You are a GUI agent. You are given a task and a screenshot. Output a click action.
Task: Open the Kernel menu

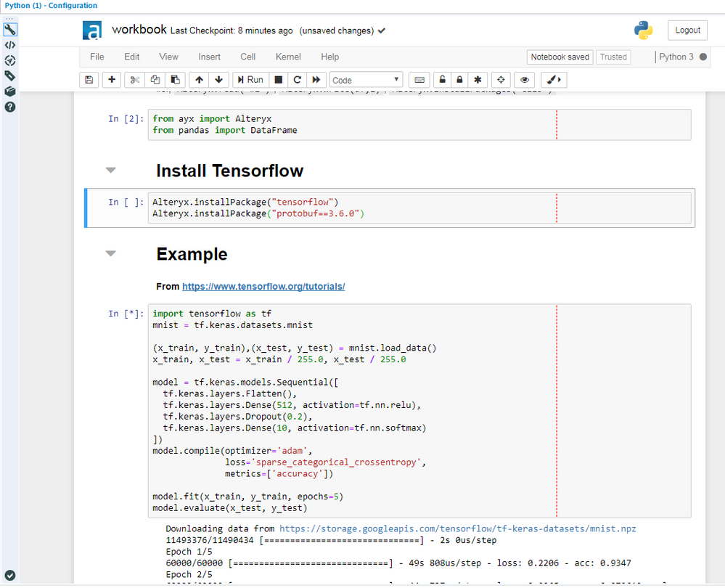pyautogui.click(x=288, y=57)
